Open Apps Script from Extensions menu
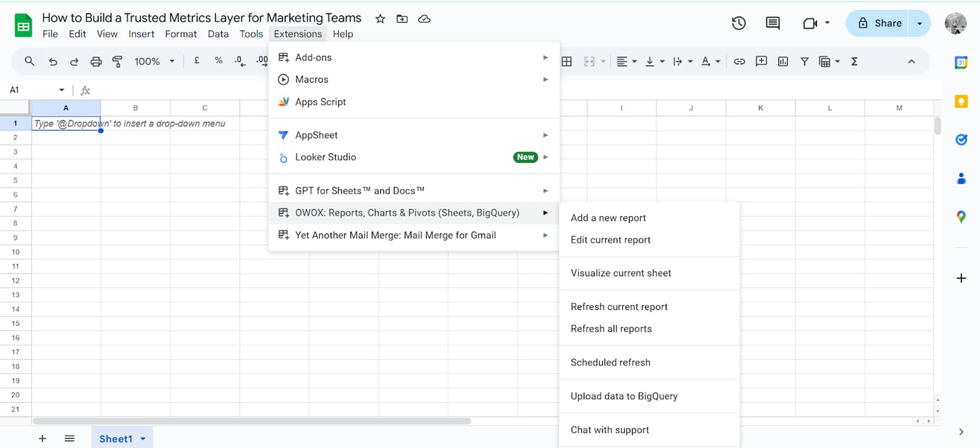Image resolution: width=980 pixels, height=448 pixels. tap(414, 102)
